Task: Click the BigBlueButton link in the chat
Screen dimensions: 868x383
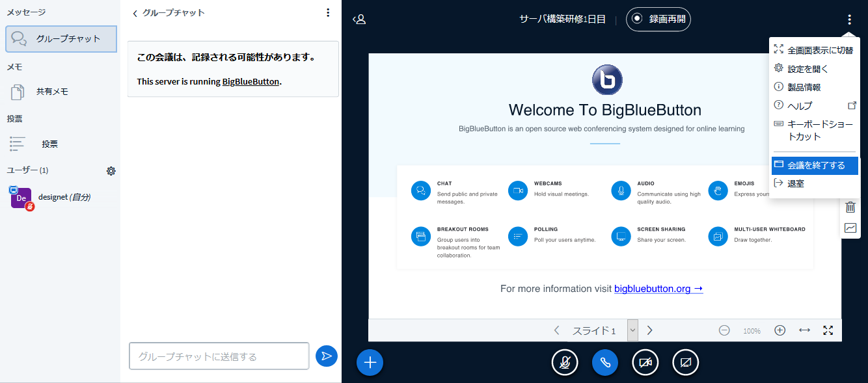Action: [251, 82]
